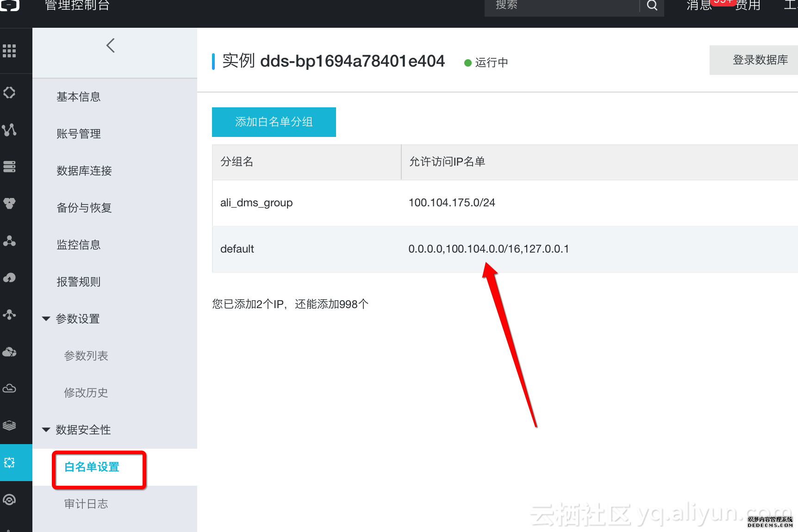Open the products grid icon in sidebar
The width and height of the screenshot is (798, 532).
click(9, 51)
